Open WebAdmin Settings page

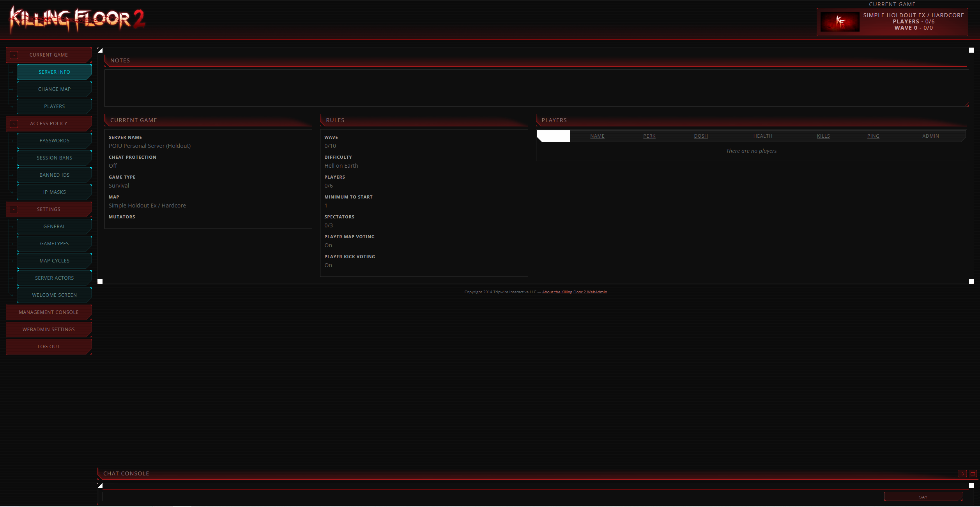coord(49,330)
